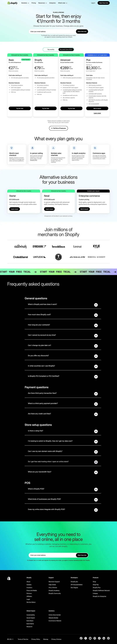The height and width of the screenshot is (644, 117).
Task: Expand "What is Shopify POS?" question
Action: pyautogui.click(x=96, y=489)
